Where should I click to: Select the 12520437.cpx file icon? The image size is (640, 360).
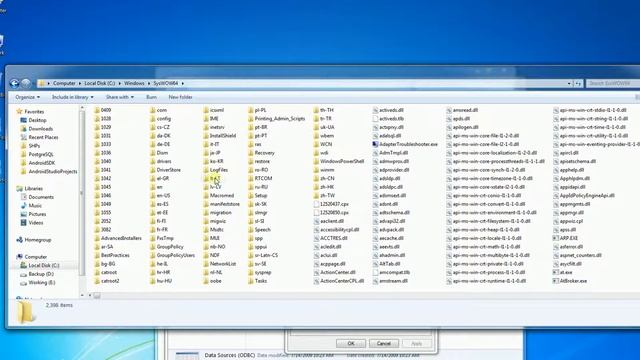(316, 204)
